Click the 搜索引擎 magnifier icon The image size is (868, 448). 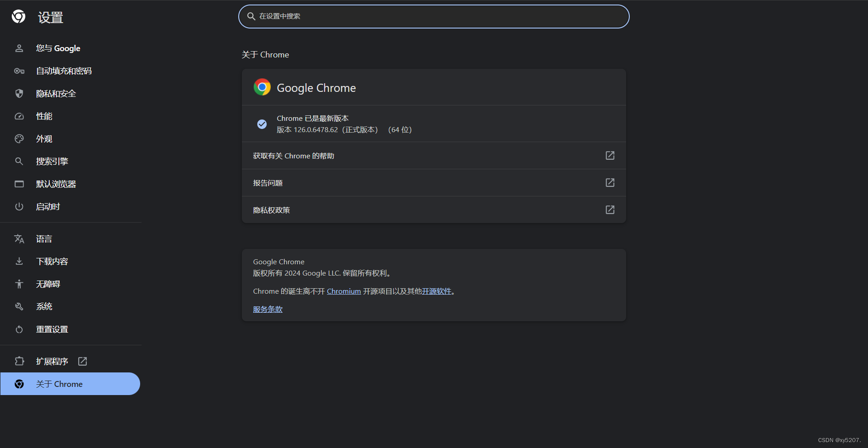19,161
